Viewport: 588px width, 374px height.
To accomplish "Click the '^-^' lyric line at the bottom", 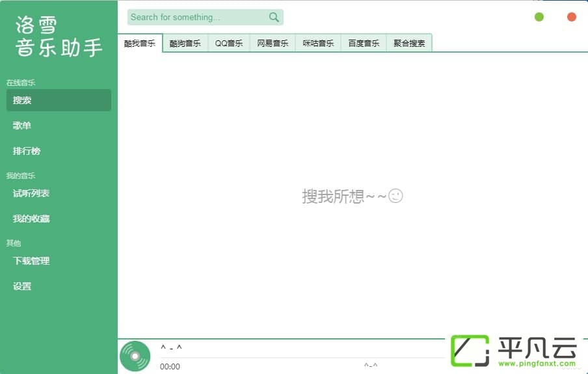I will (371, 365).
